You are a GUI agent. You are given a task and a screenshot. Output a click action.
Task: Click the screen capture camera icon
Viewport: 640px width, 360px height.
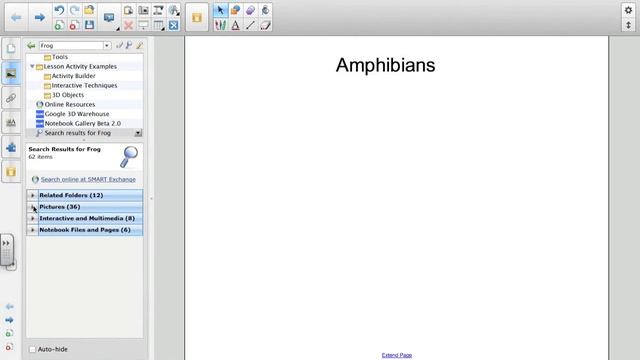point(143,10)
